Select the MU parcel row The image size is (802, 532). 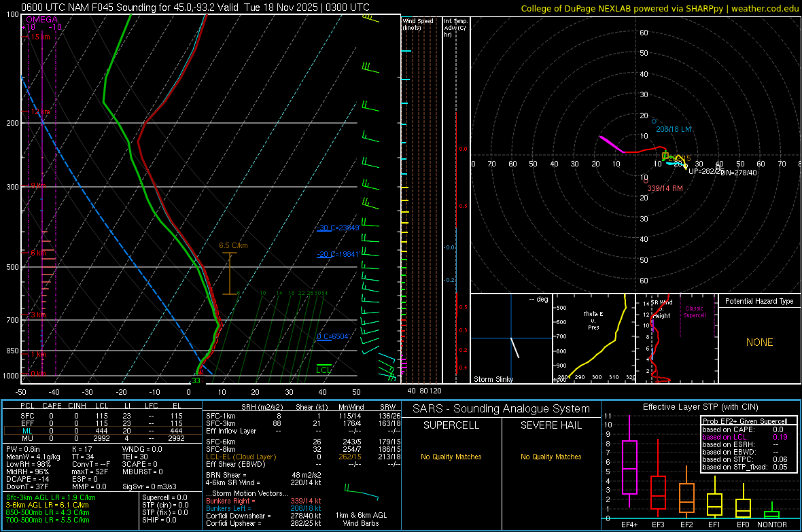102,438
